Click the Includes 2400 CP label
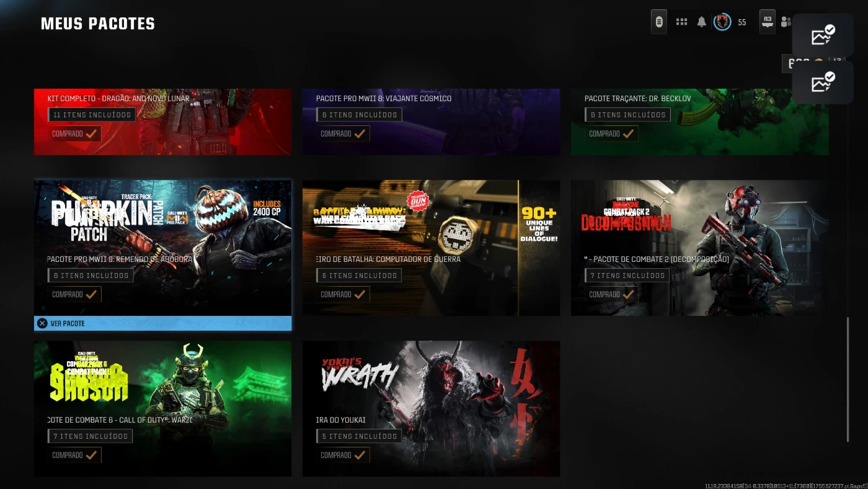The image size is (868, 489). (267, 207)
